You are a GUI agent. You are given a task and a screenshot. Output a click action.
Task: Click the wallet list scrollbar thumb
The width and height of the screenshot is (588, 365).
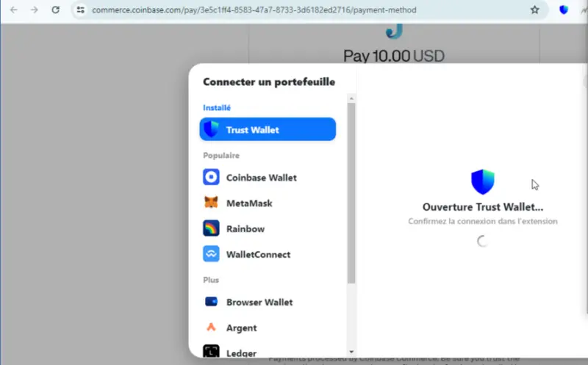351,193
